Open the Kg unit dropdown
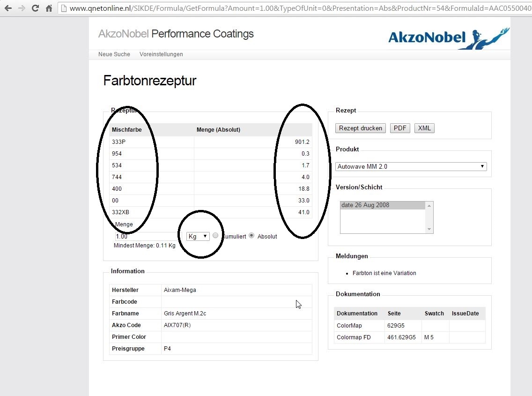532x396 pixels. [x=198, y=236]
